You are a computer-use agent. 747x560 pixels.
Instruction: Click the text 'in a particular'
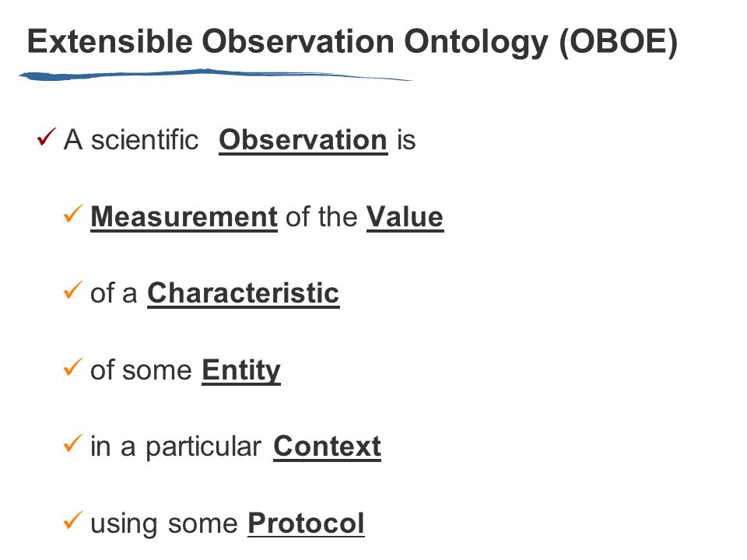(176, 448)
